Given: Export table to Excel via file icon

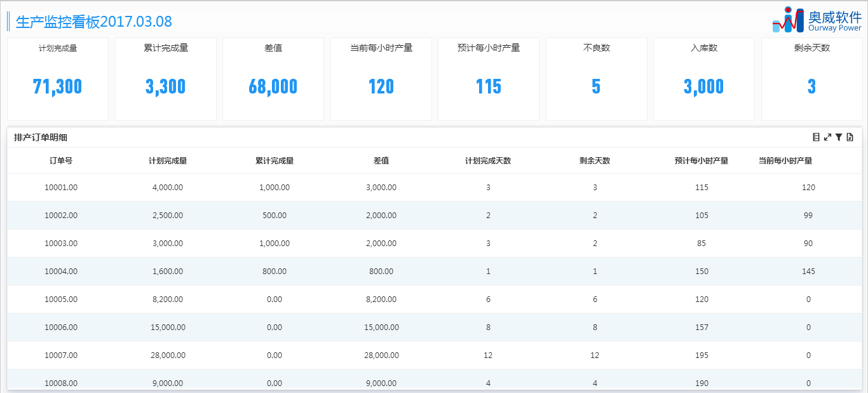Looking at the screenshot, I should click(850, 137).
